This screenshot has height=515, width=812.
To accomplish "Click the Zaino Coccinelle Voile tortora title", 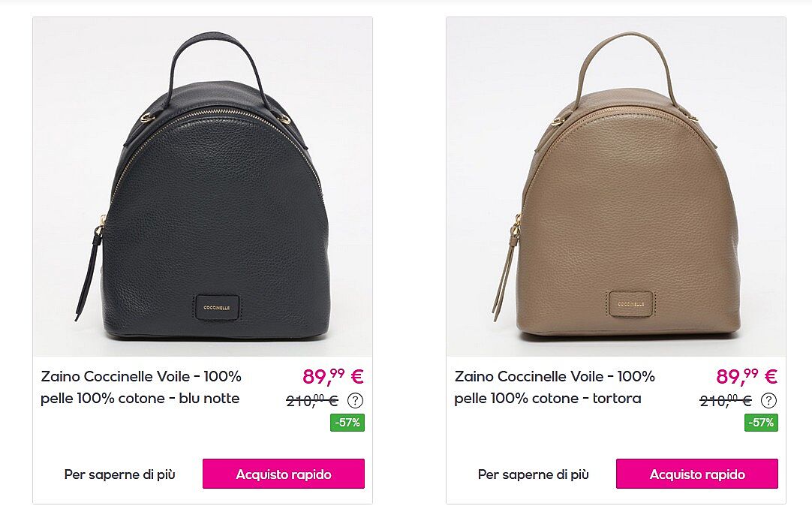I will click(555, 387).
